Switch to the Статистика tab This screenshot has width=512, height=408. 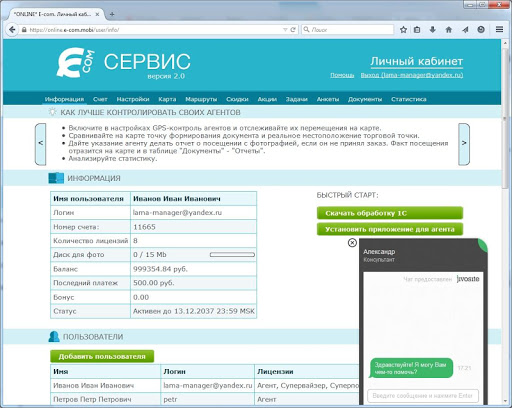coord(409,99)
